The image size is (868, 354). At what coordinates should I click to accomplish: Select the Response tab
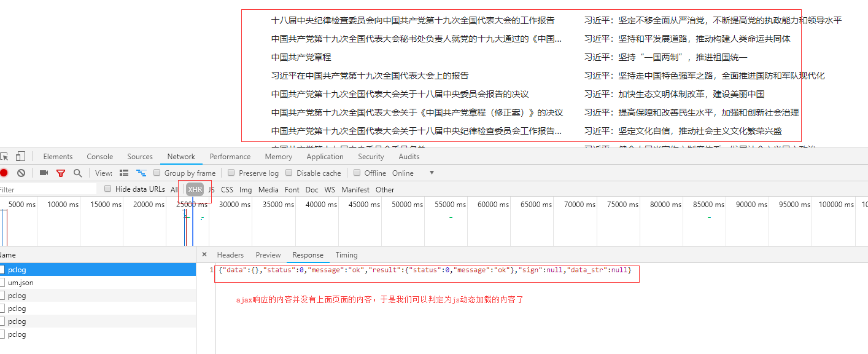308,255
